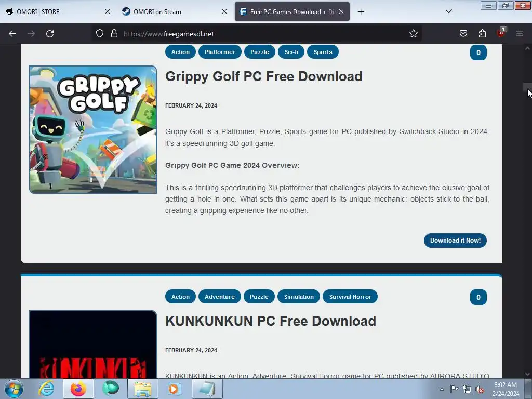Save page to Pocket
Image resolution: width=532 pixels, height=399 pixels.
[x=463, y=34]
